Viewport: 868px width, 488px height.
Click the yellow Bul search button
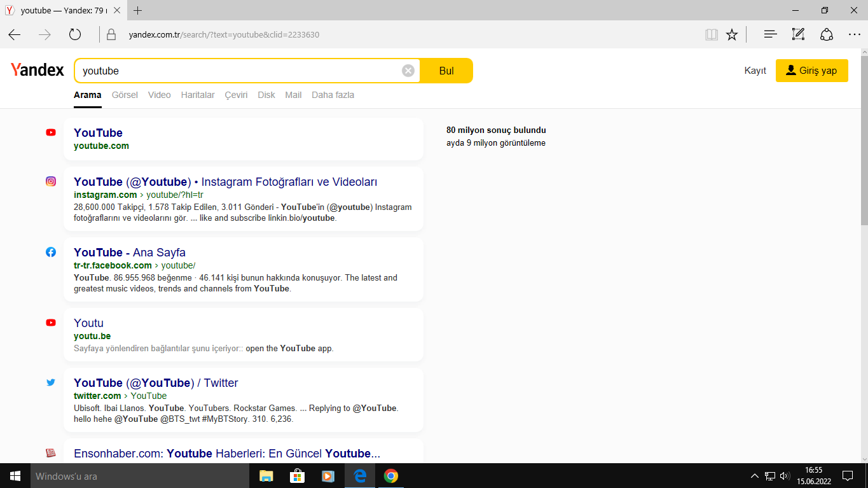(446, 71)
